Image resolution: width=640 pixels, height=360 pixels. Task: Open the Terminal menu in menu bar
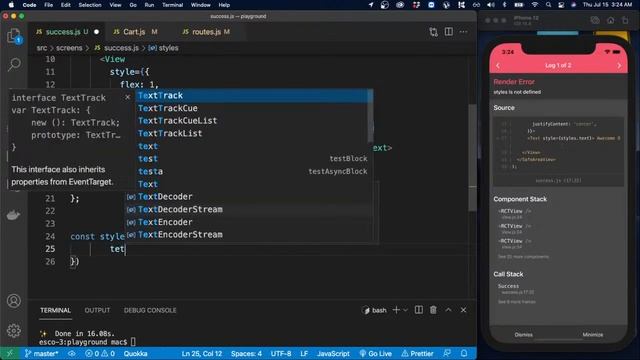(172, 5)
